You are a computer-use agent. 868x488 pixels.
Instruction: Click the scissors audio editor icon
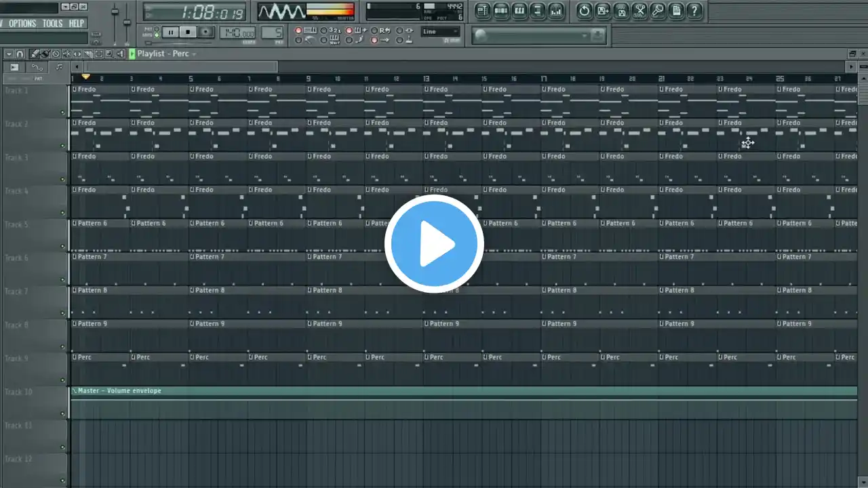(639, 10)
